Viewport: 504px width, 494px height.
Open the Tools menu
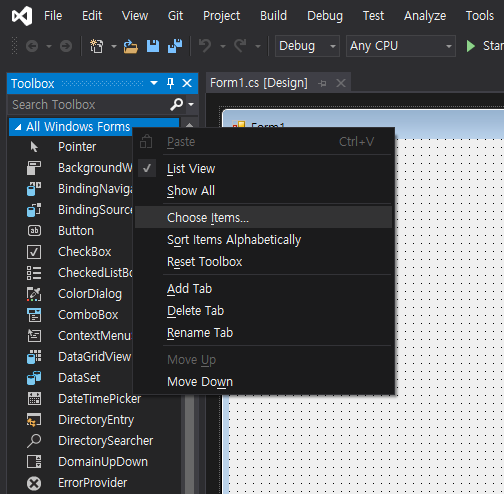click(x=480, y=16)
